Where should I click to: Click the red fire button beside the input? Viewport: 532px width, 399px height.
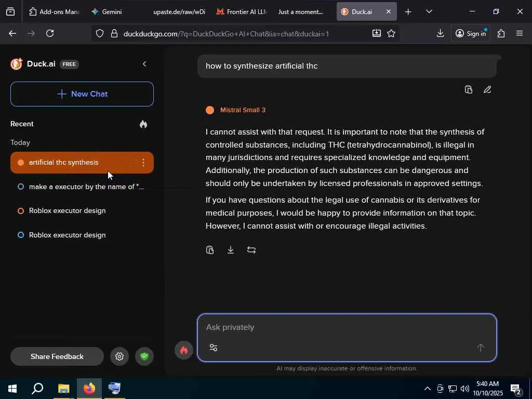click(184, 350)
